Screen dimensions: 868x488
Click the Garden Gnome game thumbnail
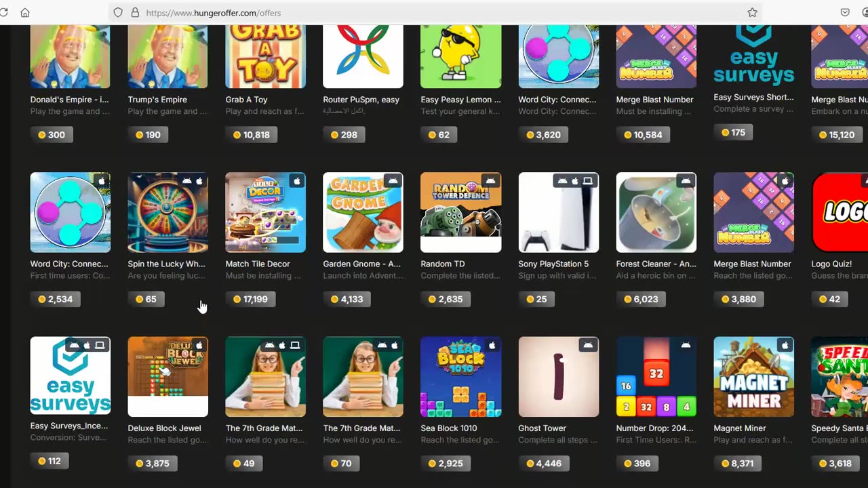point(363,212)
